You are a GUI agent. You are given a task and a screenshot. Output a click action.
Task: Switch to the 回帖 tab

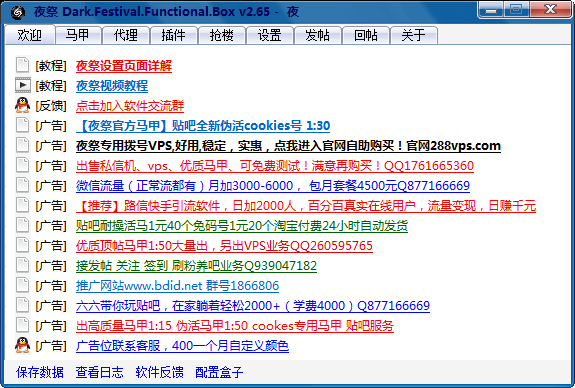pos(366,35)
